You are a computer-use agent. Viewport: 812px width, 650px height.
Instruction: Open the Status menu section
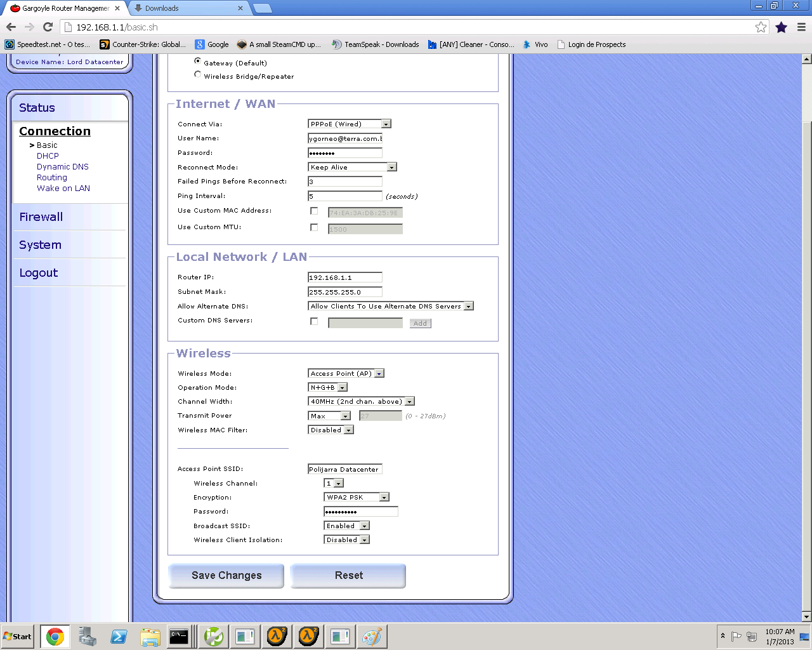pos(37,108)
